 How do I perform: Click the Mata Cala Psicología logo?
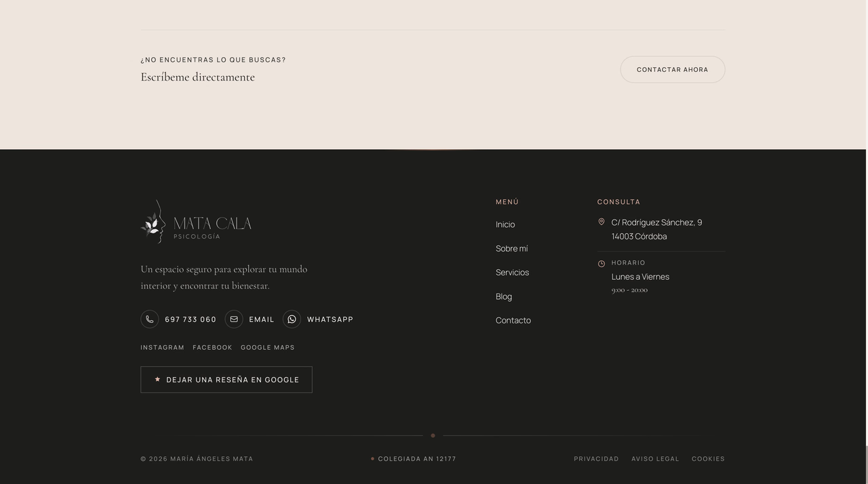pos(196,222)
